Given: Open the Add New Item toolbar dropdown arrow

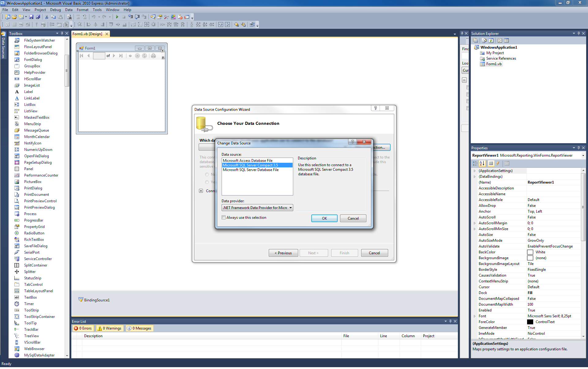Looking at the screenshot, I should [26, 17].
